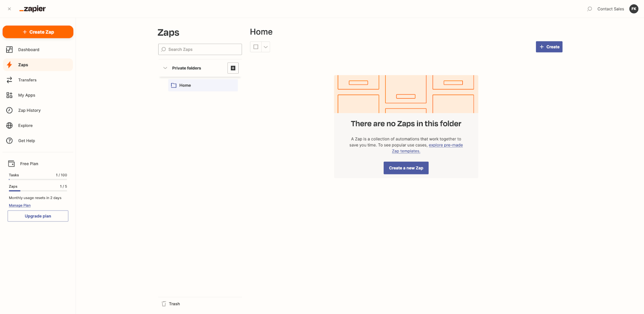Collapse the Private folders chevron
This screenshot has height=314, width=644.
tap(165, 68)
